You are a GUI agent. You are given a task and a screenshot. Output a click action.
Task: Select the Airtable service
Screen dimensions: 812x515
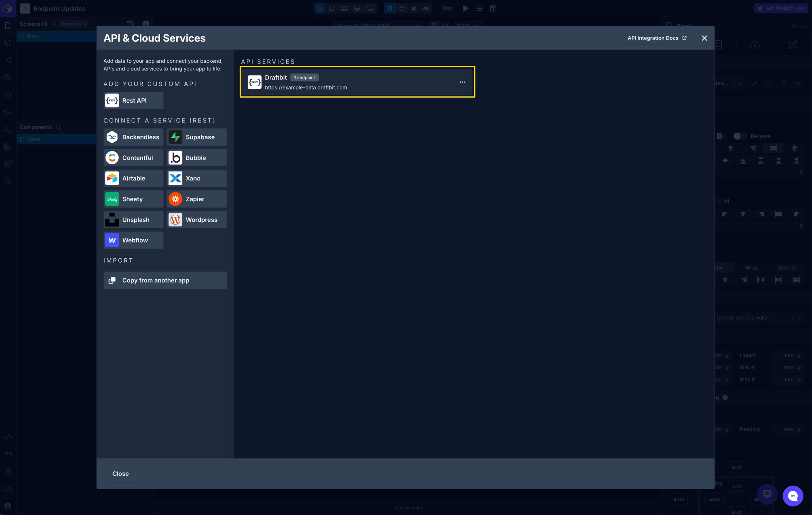coord(133,179)
